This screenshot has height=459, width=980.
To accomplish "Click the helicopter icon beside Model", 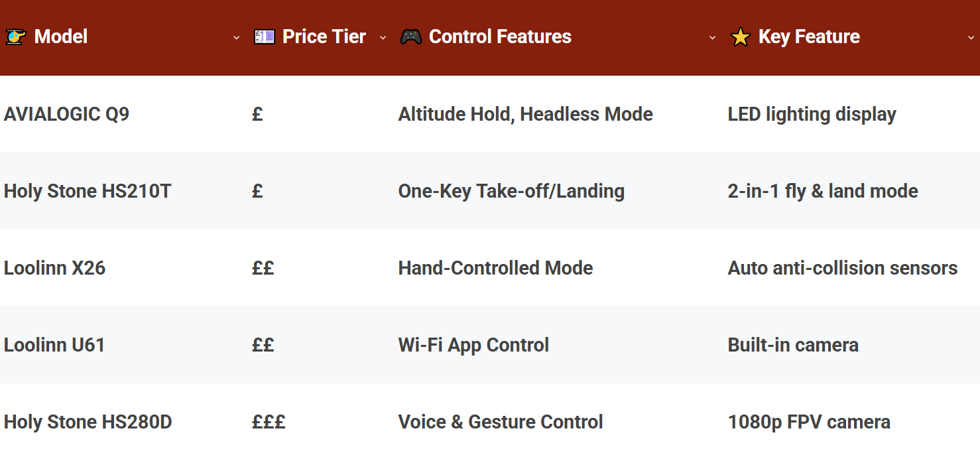I will 15,37.
